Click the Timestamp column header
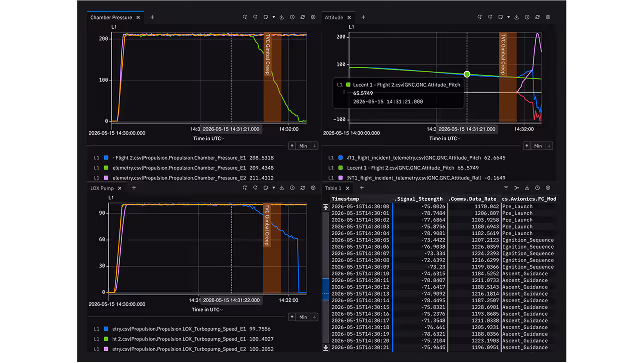 coord(345,199)
